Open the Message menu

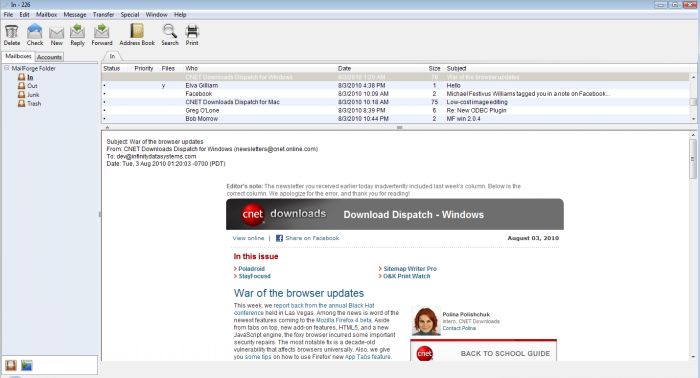[x=75, y=15]
